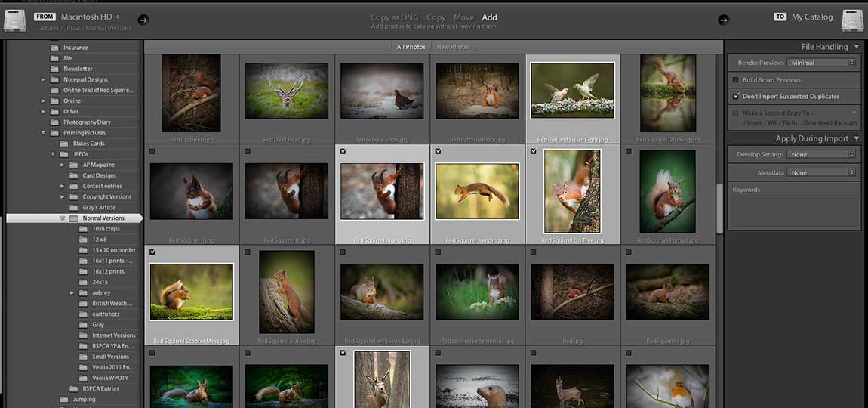Image resolution: width=868 pixels, height=408 pixels.
Task: Choose the Move import method
Action: click(x=464, y=17)
